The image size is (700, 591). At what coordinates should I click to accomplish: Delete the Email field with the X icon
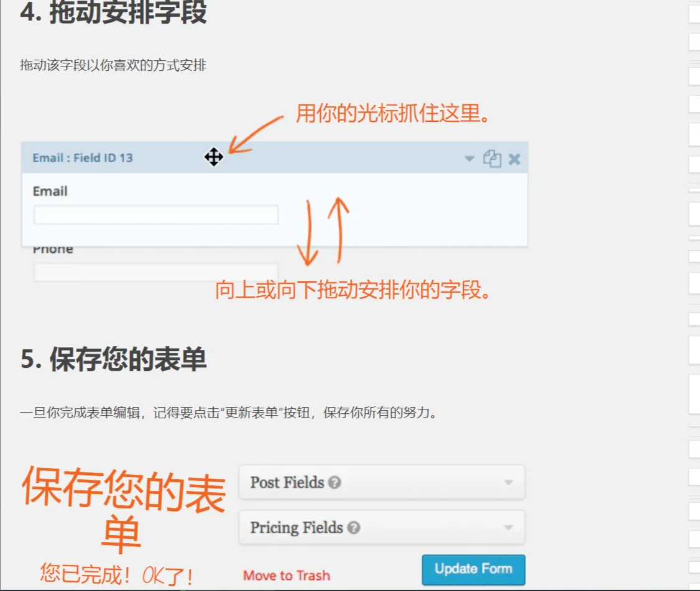(x=514, y=159)
